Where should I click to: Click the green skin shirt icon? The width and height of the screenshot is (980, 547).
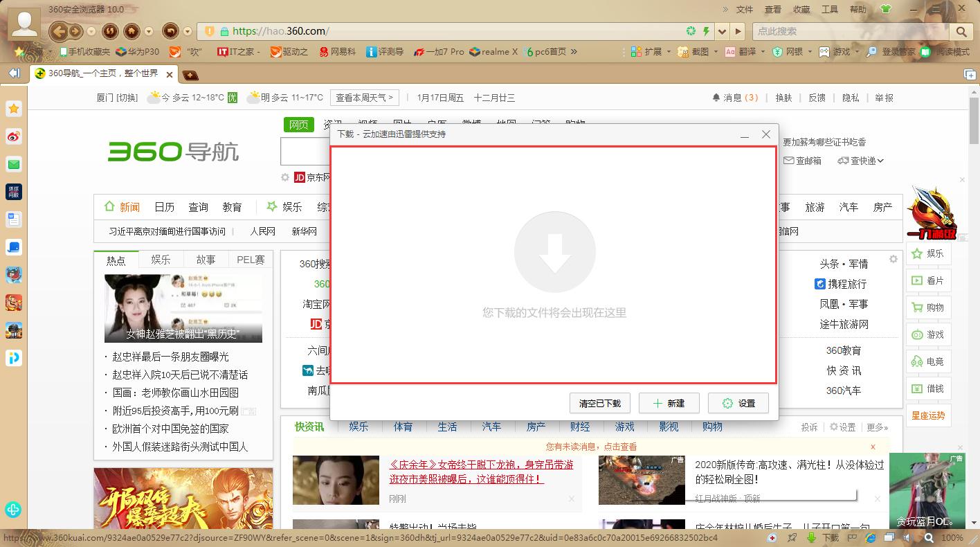click(885, 9)
